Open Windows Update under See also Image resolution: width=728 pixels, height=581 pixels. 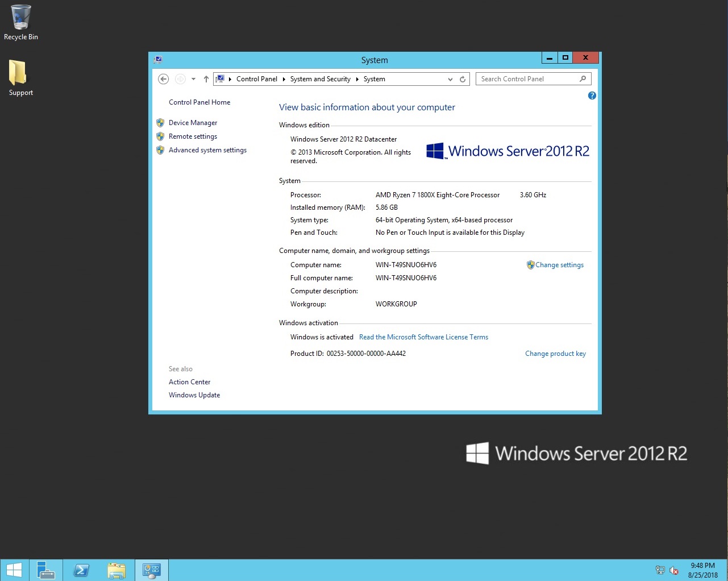tap(194, 395)
